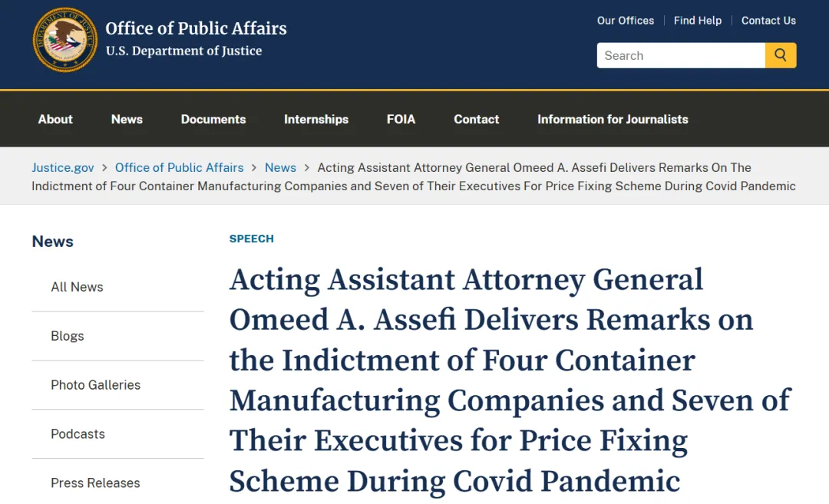Image resolution: width=829 pixels, height=504 pixels.
Task: Open the Our Offices link
Action: pyautogui.click(x=626, y=21)
